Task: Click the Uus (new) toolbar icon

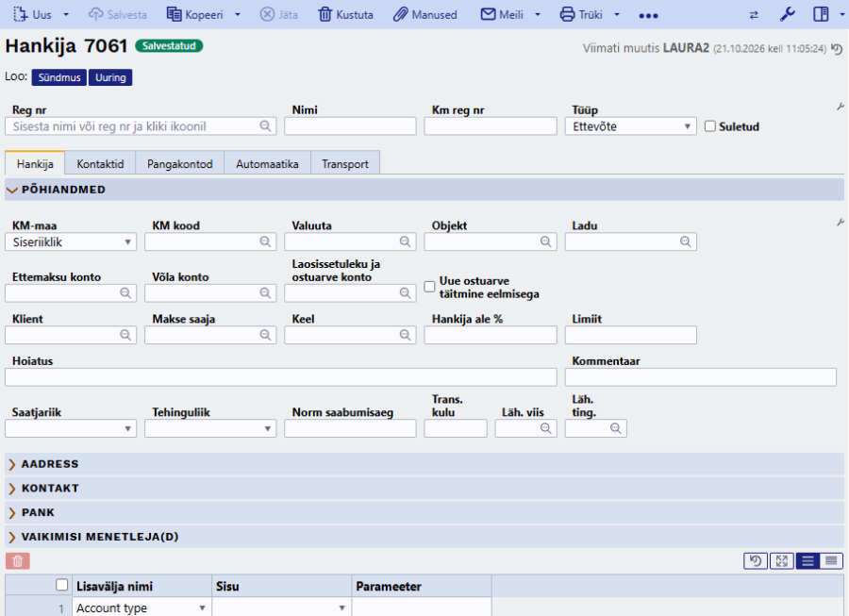Action: click(20, 14)
